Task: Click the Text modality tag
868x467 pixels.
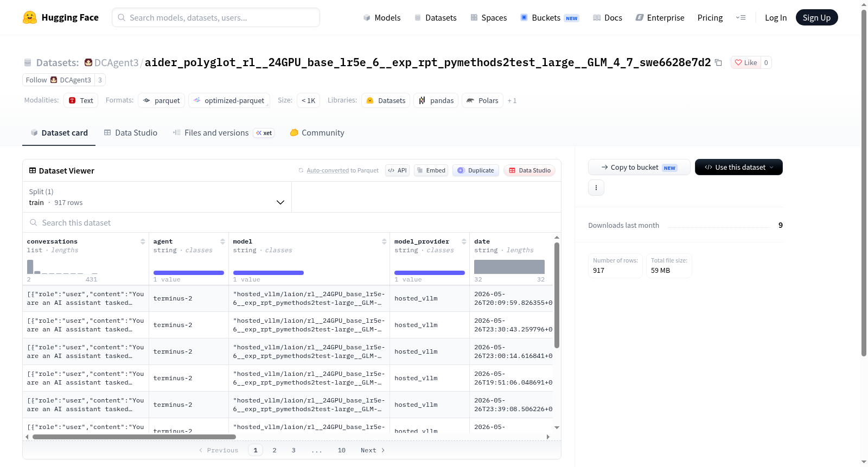Action: (x=81, y=100)
